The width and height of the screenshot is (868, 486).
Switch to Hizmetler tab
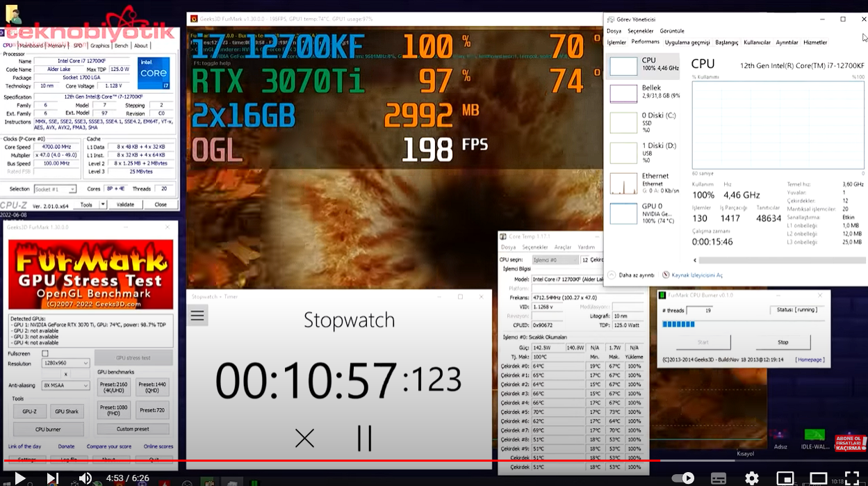815,42
